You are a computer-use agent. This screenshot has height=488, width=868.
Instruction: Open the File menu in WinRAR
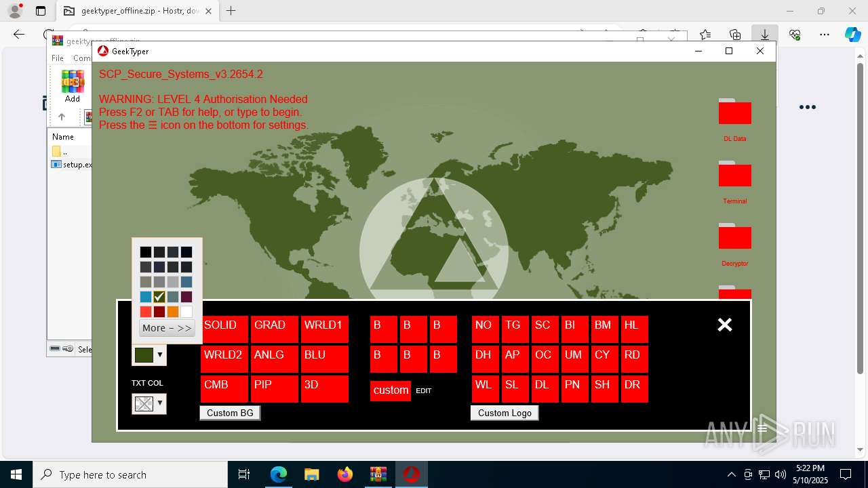58,58
